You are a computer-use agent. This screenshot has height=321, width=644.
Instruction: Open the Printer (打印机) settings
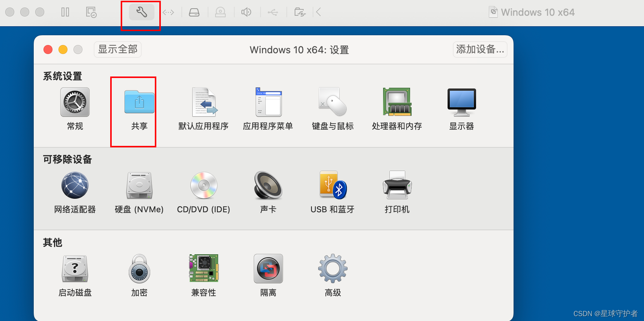tap(397, 193)
